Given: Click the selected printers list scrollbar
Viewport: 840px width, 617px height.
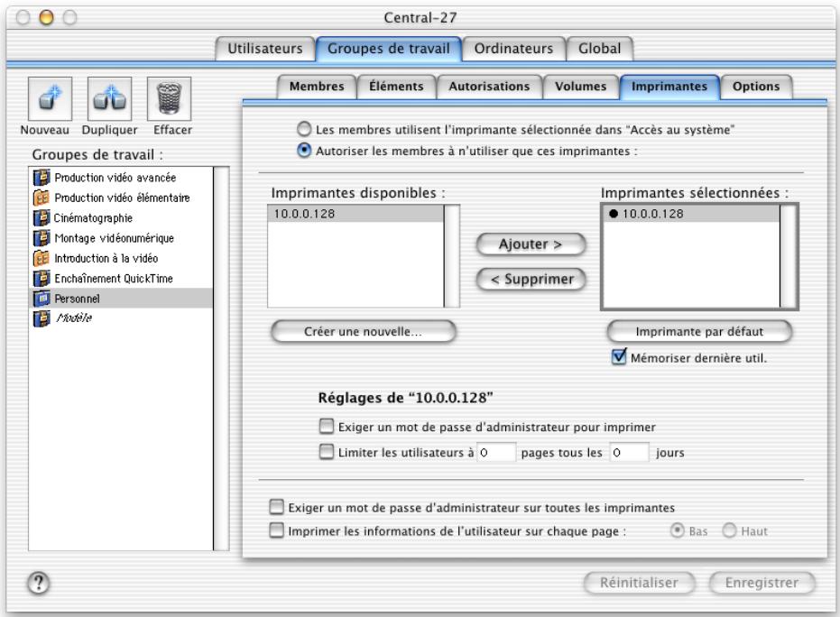Looking at the screenshot, I should [788, 256].
